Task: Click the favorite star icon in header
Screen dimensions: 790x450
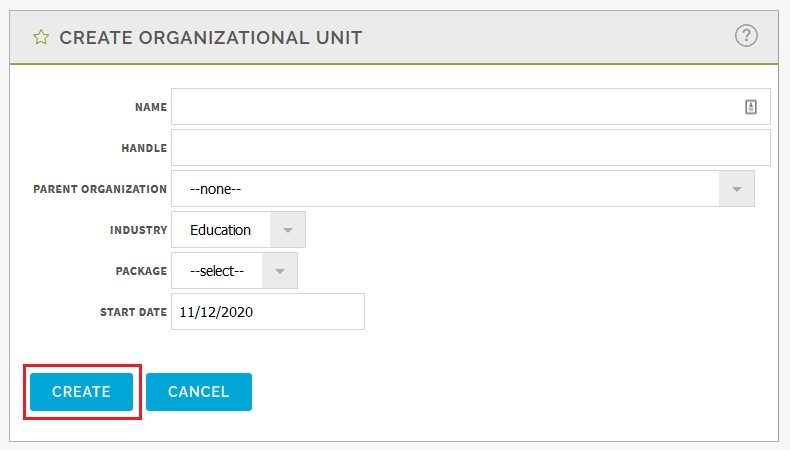Action: (x=40, y=38)
